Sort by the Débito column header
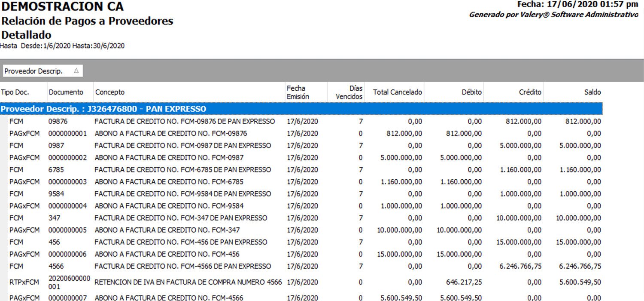 tap(471, 92)
